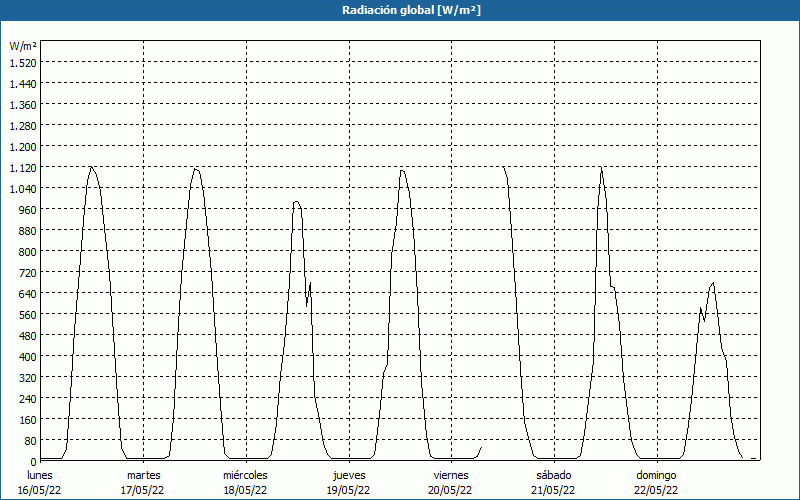The image size is (800, 500).
Task: Select the 'viernes' day label
Action: tap(451, 475)
